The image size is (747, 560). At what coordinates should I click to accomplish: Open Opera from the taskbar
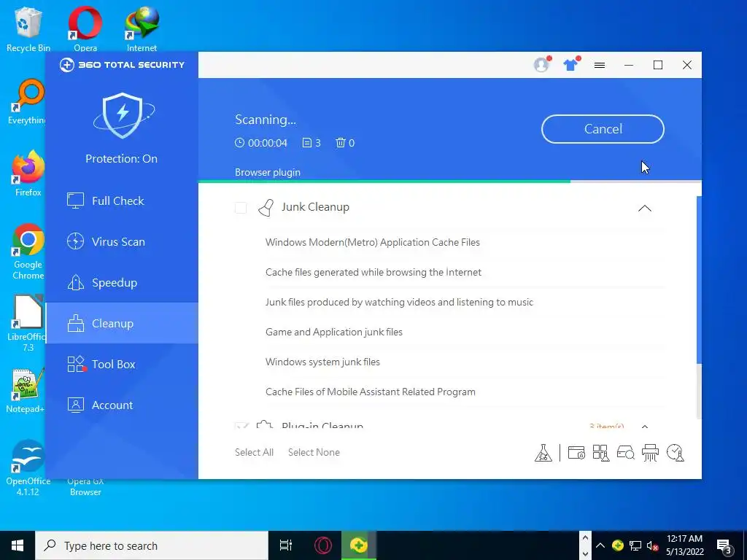pos(323,545)
